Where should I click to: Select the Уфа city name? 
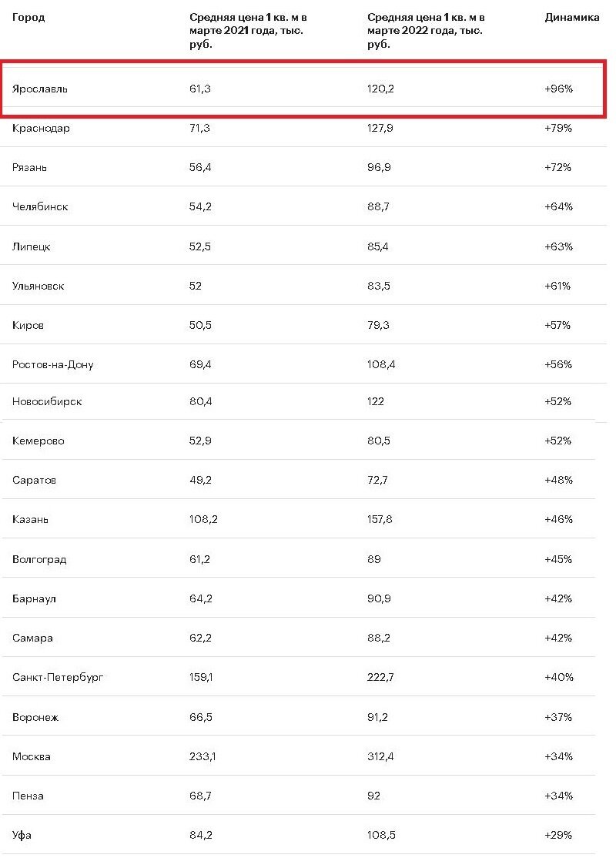pos(22,836)
